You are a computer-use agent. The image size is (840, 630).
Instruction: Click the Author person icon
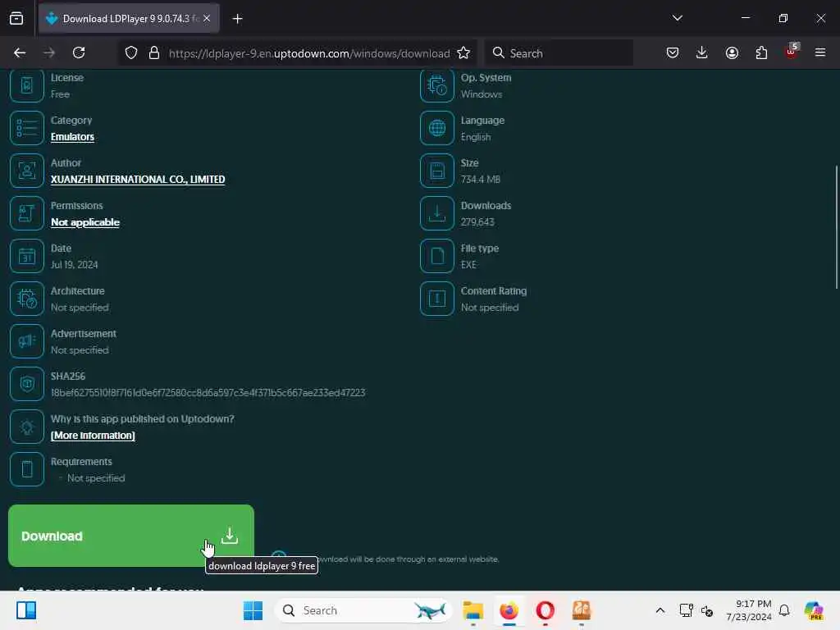pyautogui.click(x=27, y=171)
